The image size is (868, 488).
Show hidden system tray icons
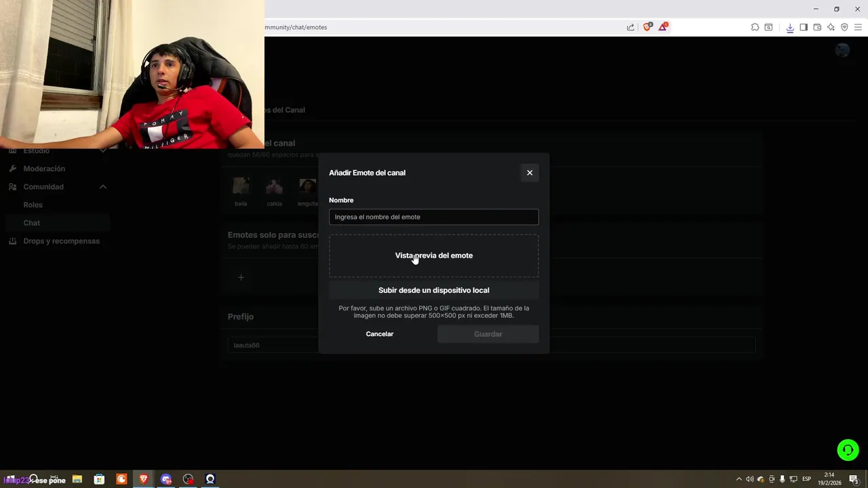tap(739, 479)
